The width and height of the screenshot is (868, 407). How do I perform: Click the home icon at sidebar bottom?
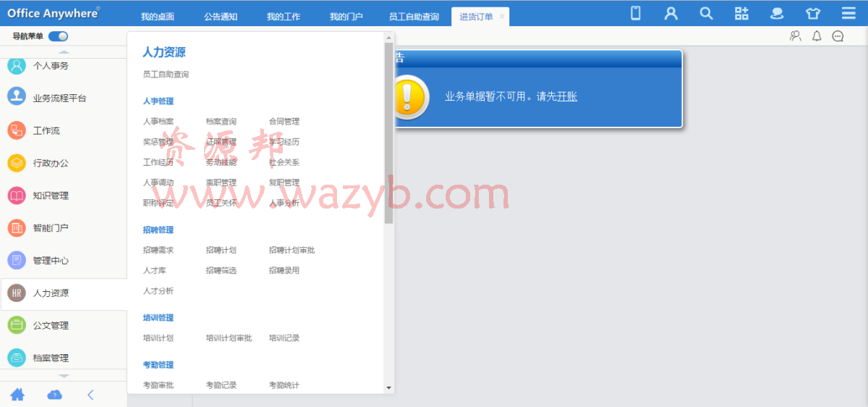tap(17, 395)
